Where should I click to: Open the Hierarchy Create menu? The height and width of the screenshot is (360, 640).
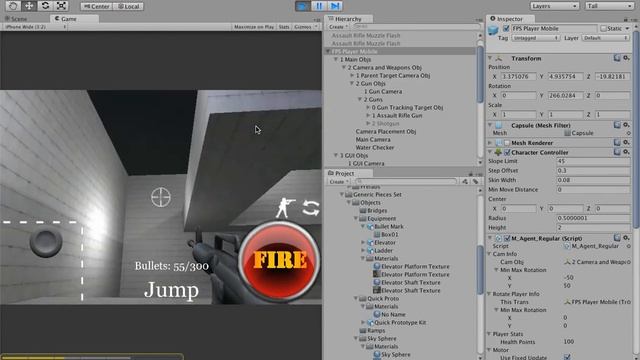[338, 27]
